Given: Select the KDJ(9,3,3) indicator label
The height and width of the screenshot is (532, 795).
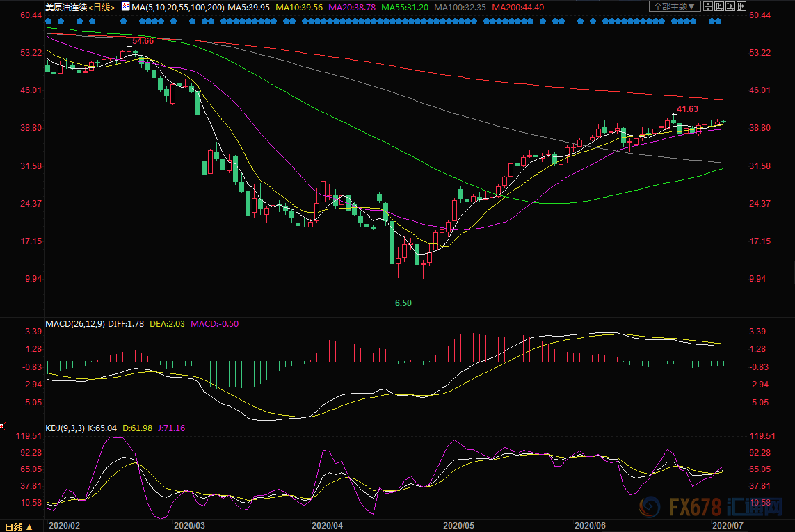Looking at the screenshot, I should tap(65, 428).
